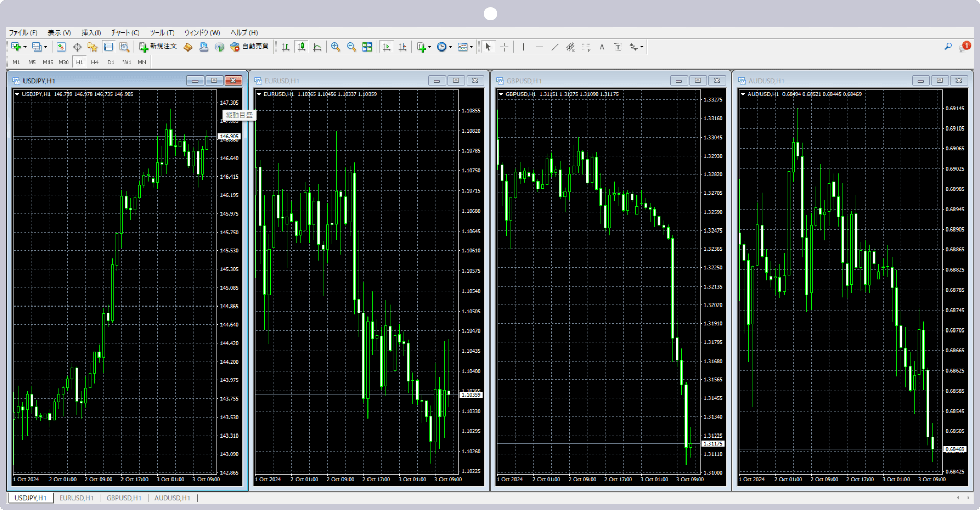
Task: Tile windows with the grid icon
Action: pyautogui.click(x=367, y=47)
